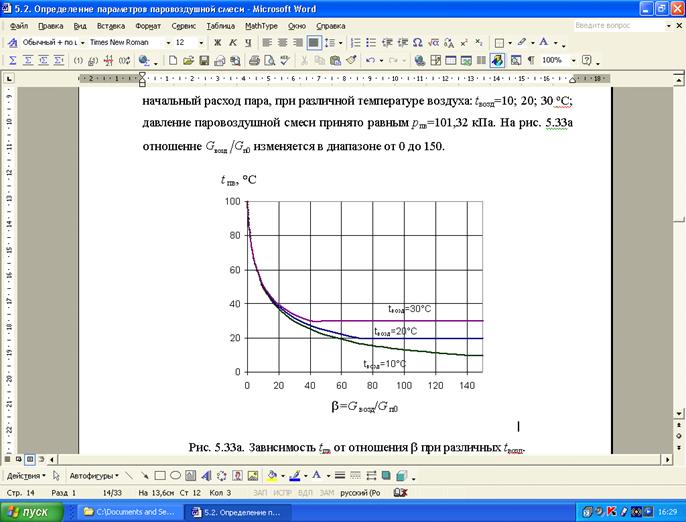686x522 pixels.
Task: Open print preview icon
Action: pyautogui.click(x=270, y=60)
